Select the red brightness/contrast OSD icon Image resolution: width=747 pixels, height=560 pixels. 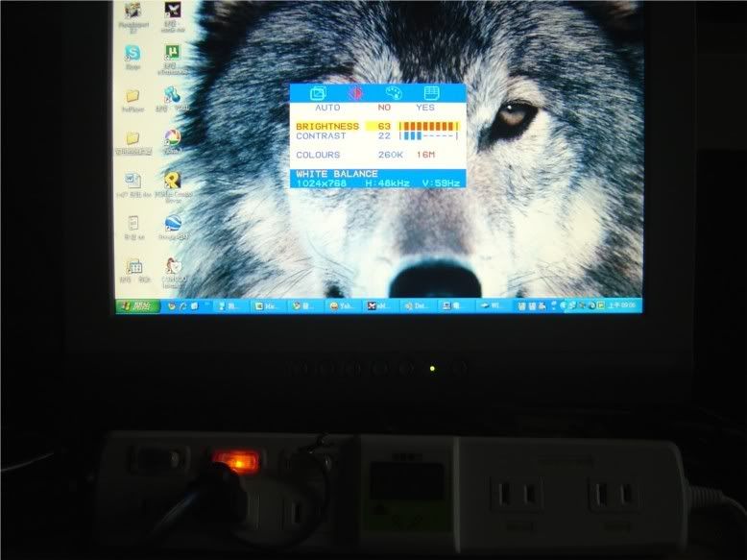point(355,93)
